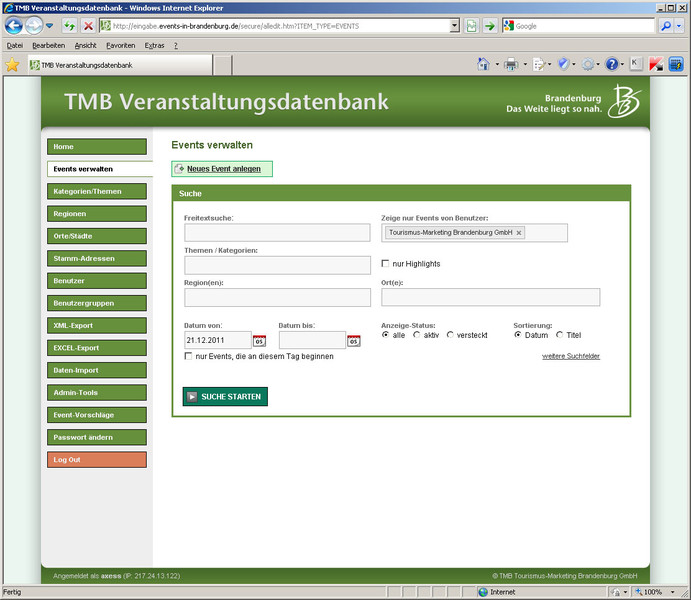Viewport: 691px width, 600px height.
Task: Open the Stamm-Adressen sidebar item
Action: point(97,259)
